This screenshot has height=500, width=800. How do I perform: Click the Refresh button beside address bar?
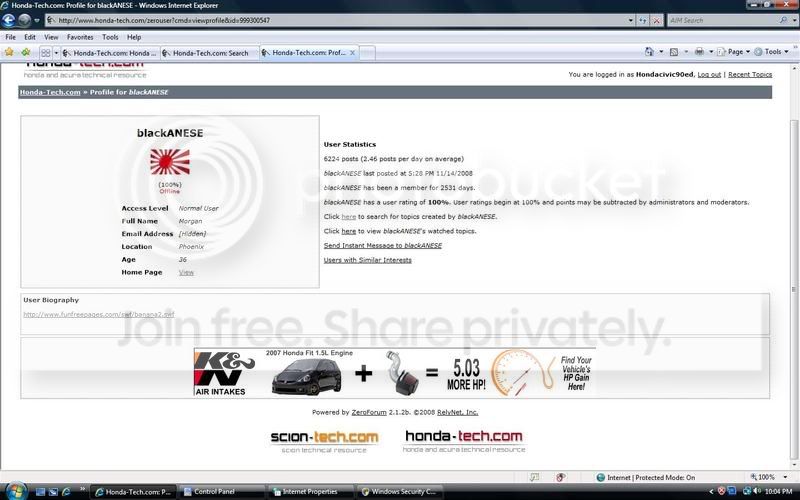[643, 20]
